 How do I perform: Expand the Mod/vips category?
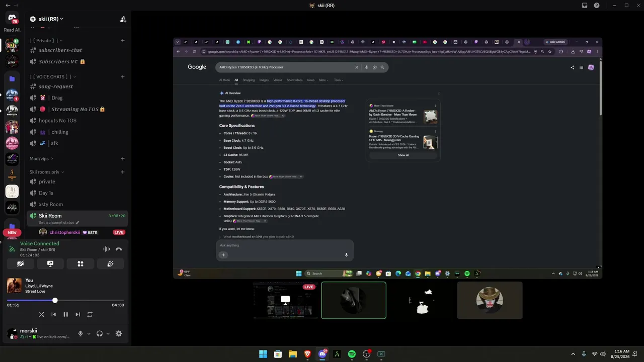coord(41,159)
